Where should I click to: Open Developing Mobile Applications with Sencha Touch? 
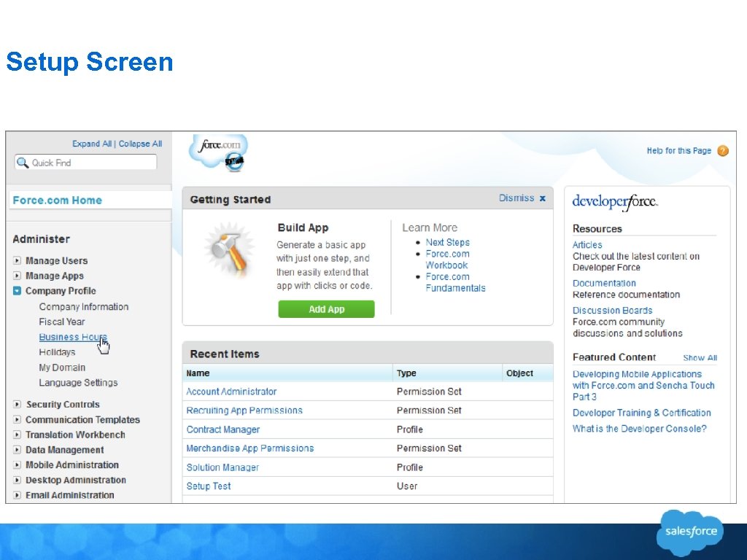click(643, 386)
